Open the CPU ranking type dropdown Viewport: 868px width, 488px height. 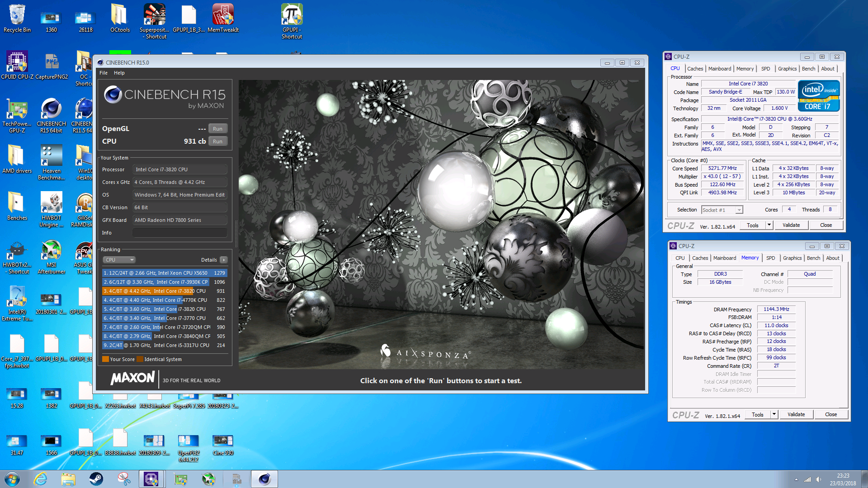pyautogui.click(x=119, y=260)
